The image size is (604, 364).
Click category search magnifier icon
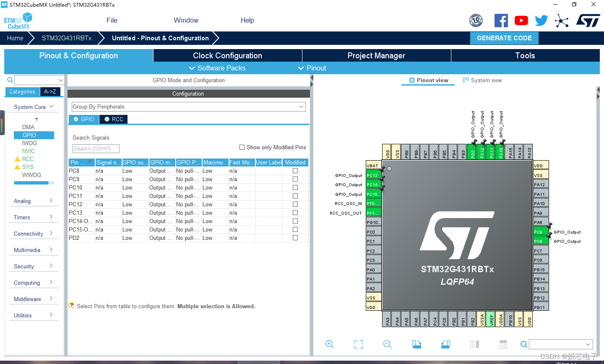tap(10, 80)
